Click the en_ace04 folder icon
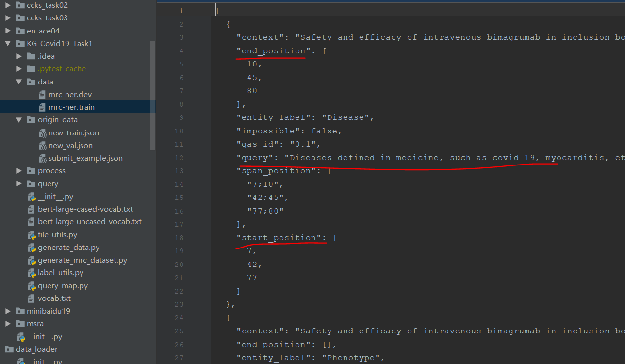Viewport: 625px width, 364px height. (x=20, y=31)
